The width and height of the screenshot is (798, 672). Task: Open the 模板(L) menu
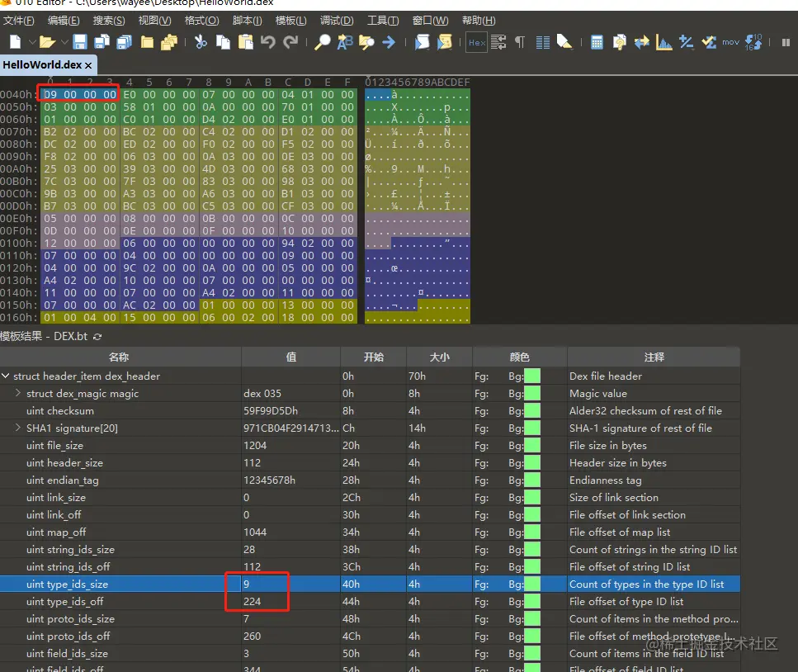point(290,21)
